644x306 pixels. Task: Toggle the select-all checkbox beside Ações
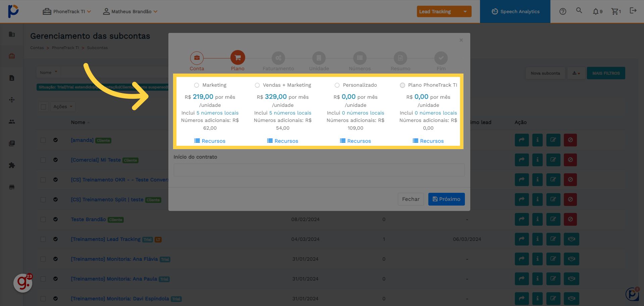(43, 107)
